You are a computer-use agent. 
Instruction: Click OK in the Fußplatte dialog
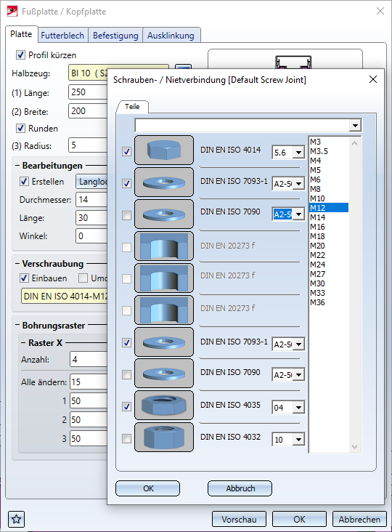[299, 520]
